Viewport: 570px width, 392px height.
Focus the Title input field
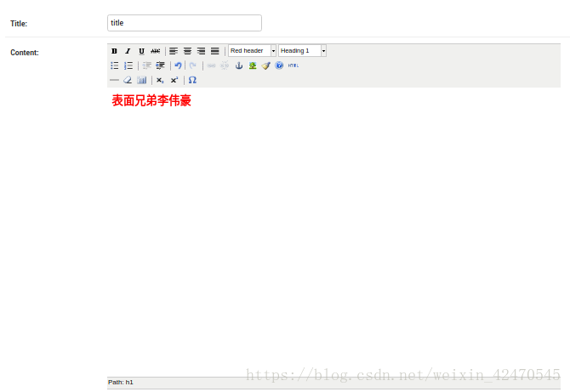[x=185, y=23]
